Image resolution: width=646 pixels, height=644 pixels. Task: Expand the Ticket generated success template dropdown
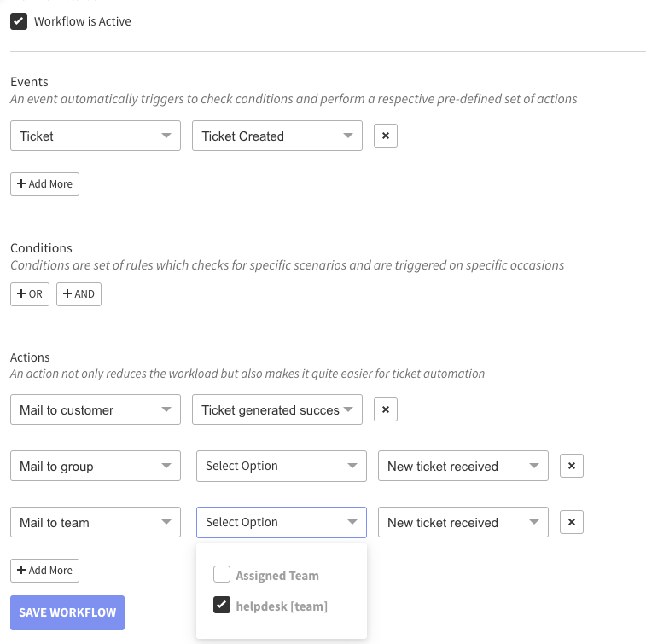pyautogui.click(x=276, y=410)
